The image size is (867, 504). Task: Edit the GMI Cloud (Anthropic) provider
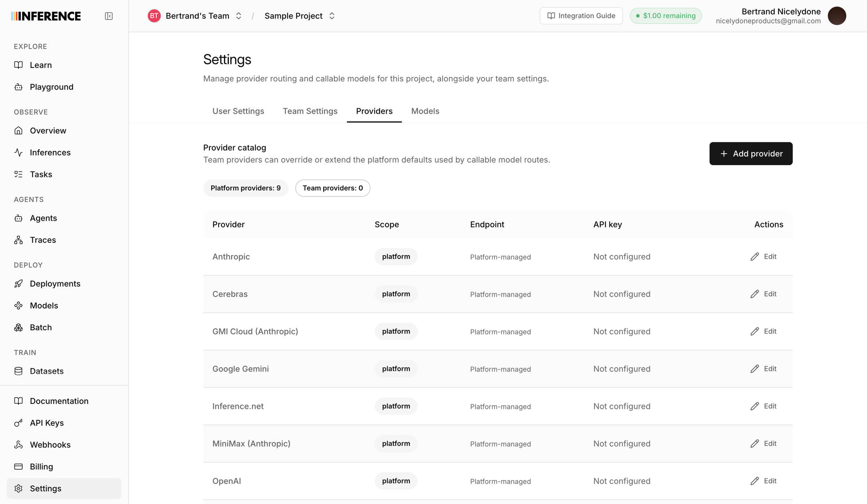tap(763, 331)
